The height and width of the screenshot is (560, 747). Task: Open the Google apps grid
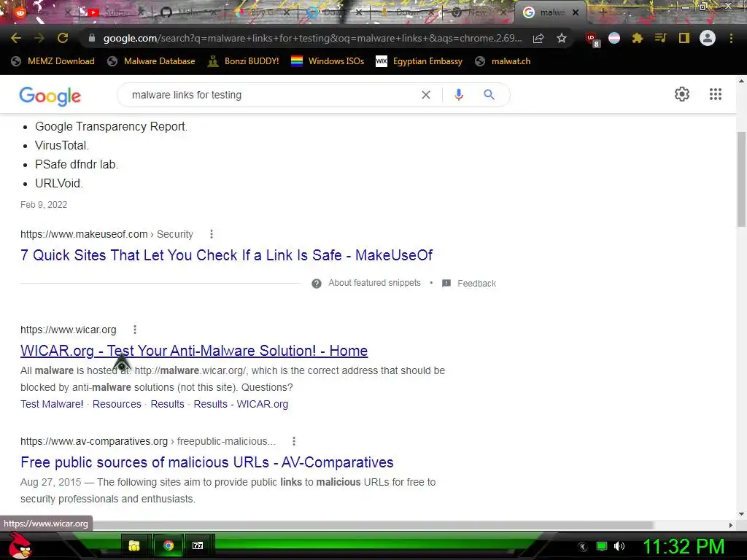pos(716,94)
